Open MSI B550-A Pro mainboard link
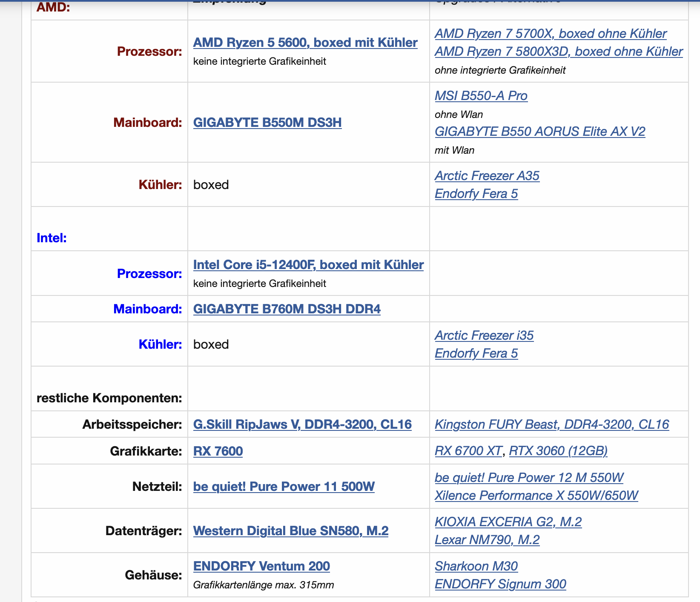The image size is (700, 602). tap(481, 96)
